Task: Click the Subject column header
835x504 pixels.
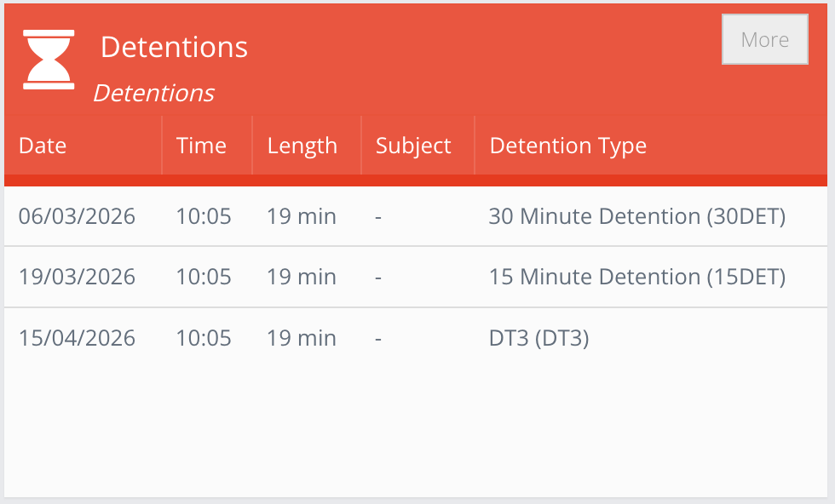Action: pos(413,146)
